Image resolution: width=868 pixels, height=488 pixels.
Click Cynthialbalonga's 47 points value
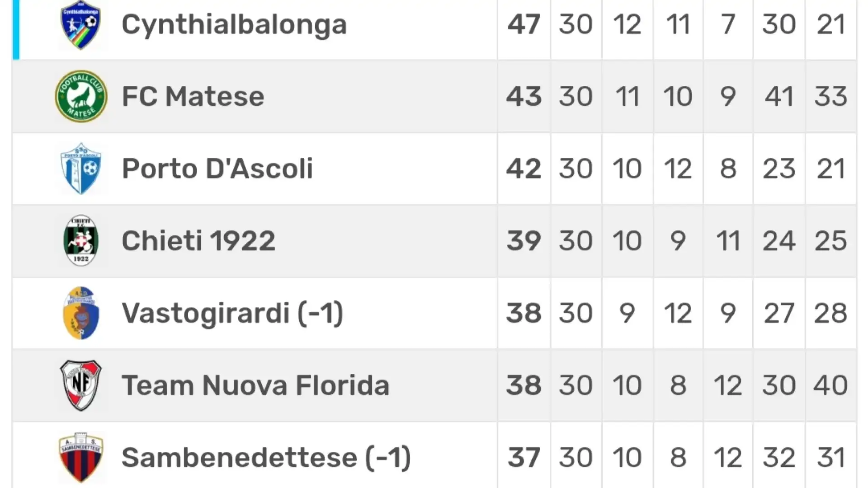pyautogui.click(x=524, y=24)
